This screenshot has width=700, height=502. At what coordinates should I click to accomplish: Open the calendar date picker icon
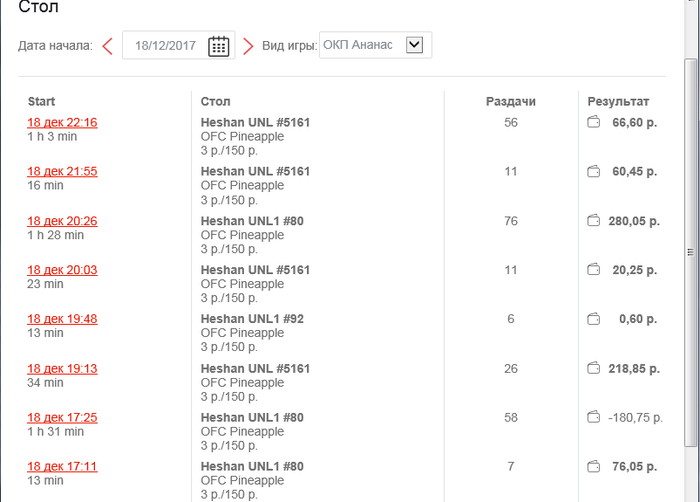tap(219, 46)
